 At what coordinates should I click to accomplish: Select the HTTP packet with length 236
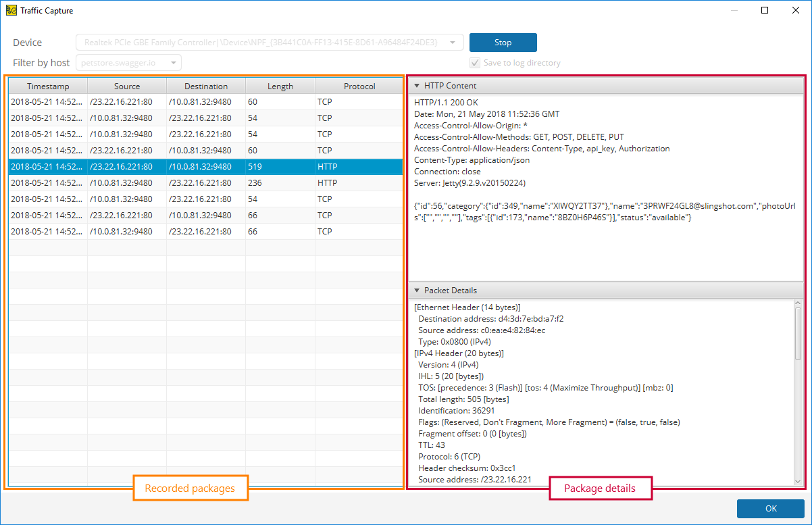coord(203,182)
